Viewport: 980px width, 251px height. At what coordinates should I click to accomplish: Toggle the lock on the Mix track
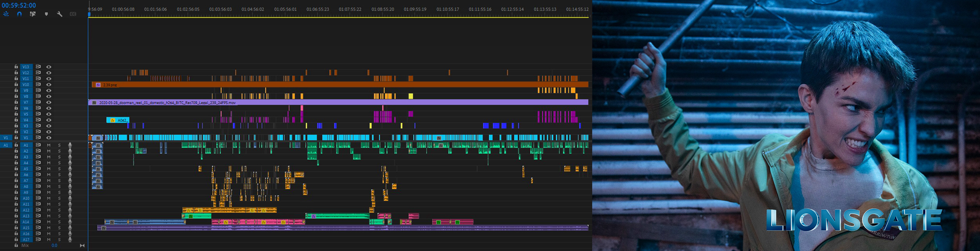click(16, 245)
